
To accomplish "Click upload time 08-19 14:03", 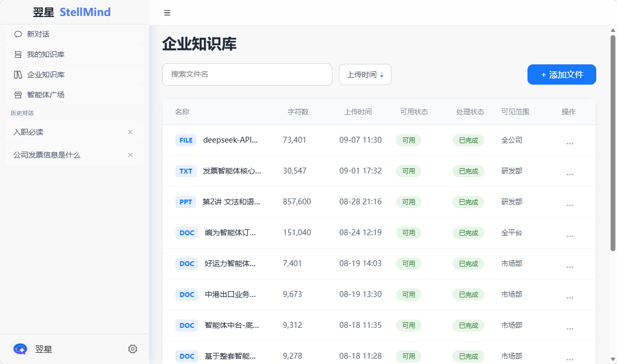I will [360, 263].
